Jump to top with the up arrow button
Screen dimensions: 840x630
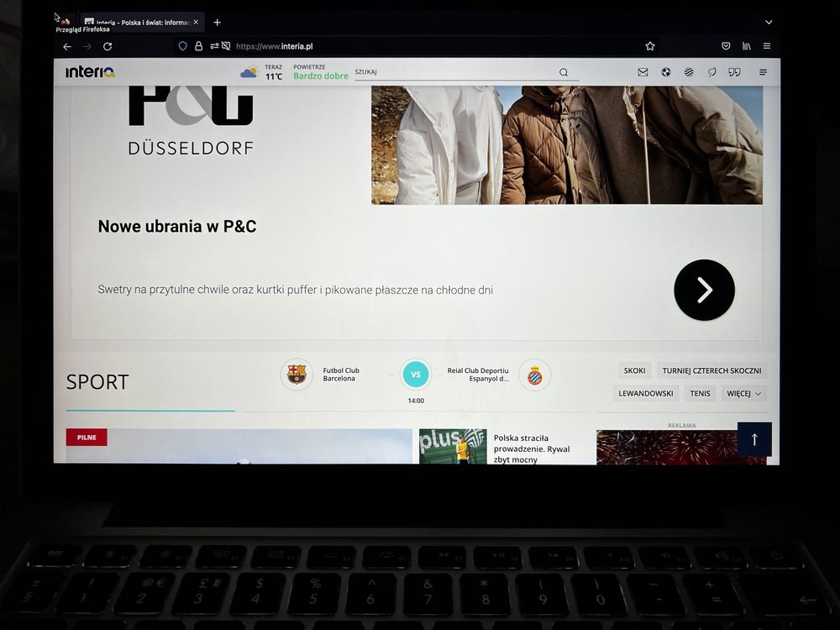[x=754, y=439]
